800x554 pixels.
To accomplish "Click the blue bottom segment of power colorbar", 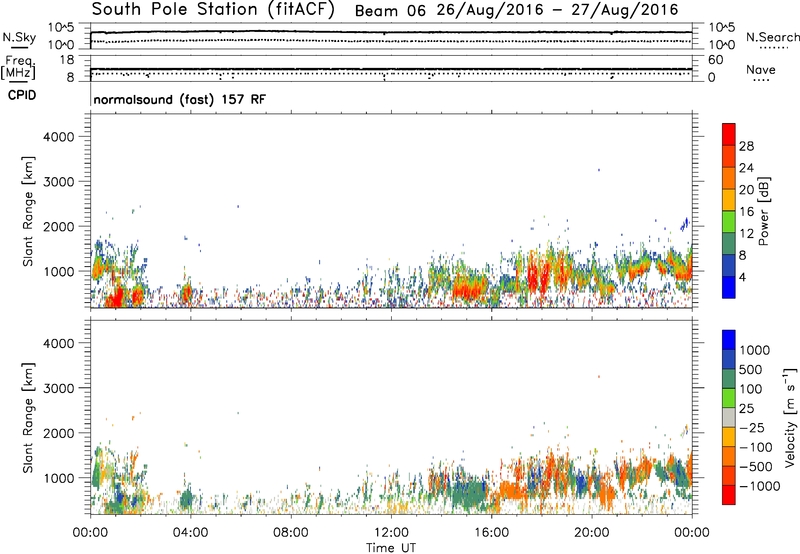I will click(729, 287).
